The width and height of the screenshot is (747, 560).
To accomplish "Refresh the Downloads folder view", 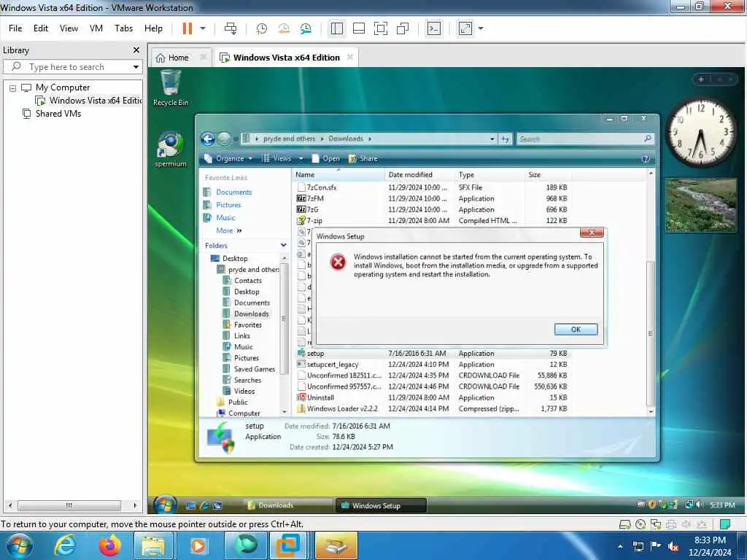I will pos(505,139).
